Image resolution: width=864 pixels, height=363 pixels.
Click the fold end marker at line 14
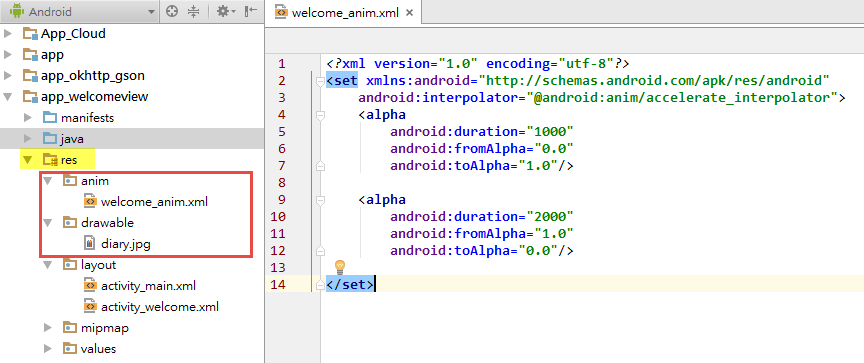[x=320, y=285]
